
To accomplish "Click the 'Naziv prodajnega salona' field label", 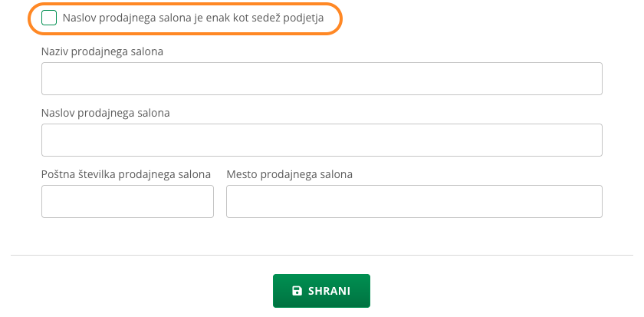I will tap(102, 51).
